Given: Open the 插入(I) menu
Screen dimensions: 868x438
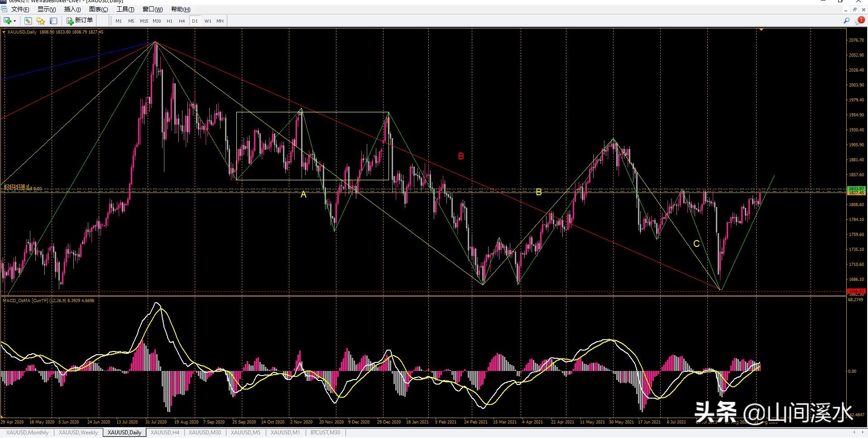Looking at the screenshot, I should (x=72, y=9).
